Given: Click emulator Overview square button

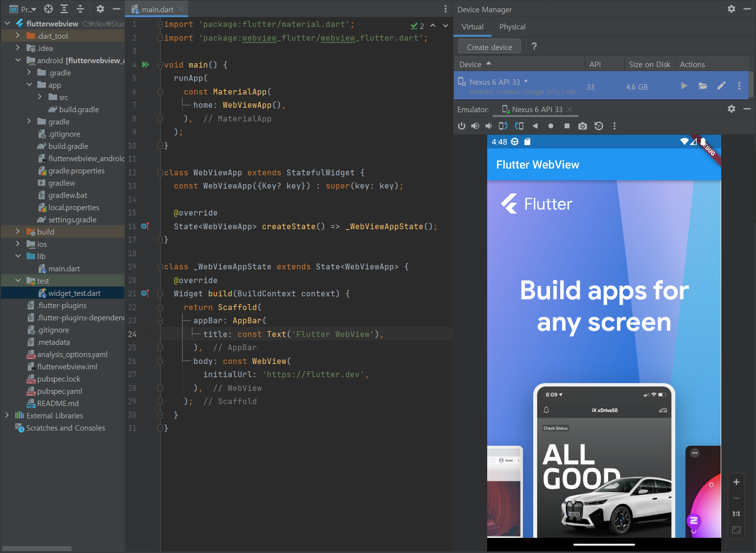Looking at the screenshot, I should pos(567,126).
